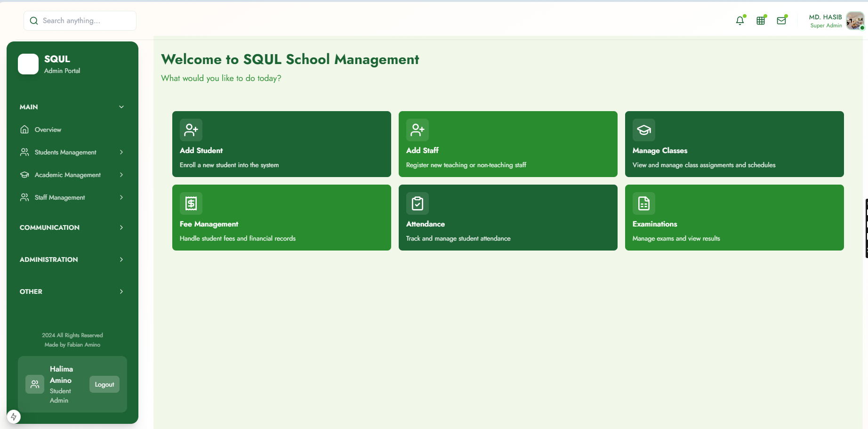Screen dimensions: 868x429
Task: Click 'Manage exams and view results' text
Action: [676, 238]
